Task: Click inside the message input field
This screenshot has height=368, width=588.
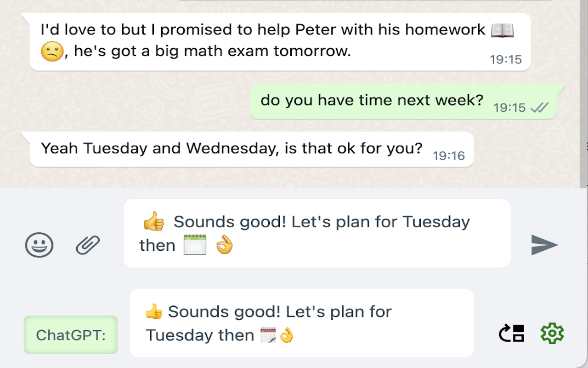Action: (x=317, y=233)
